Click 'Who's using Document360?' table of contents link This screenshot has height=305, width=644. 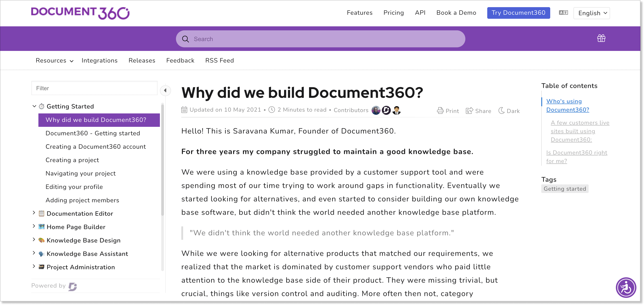[x=568, y=105]
